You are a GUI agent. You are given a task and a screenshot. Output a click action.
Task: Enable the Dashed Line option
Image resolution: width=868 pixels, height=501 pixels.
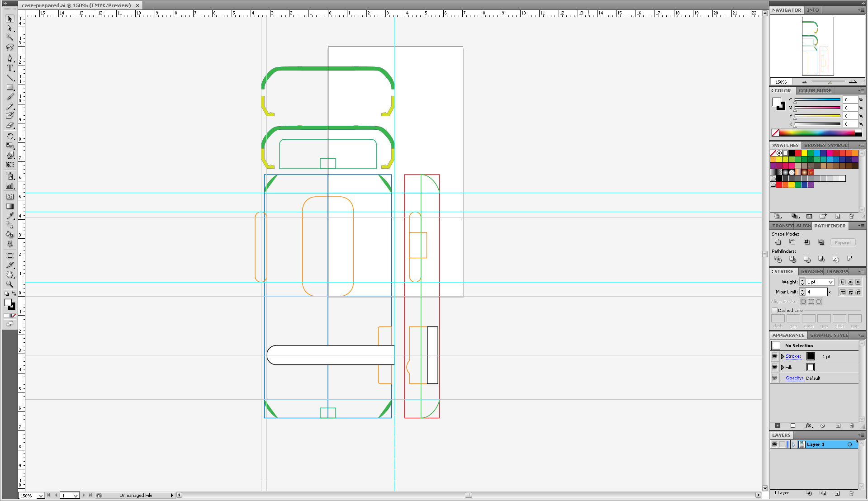tap(775, 310)
